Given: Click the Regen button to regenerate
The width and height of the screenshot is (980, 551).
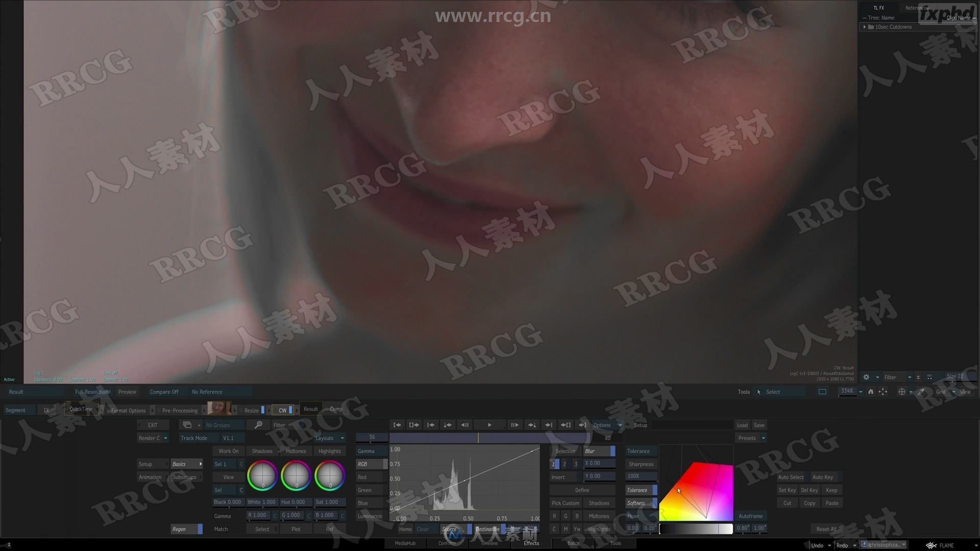Looking at the screenshot, I should pos(178,529).
